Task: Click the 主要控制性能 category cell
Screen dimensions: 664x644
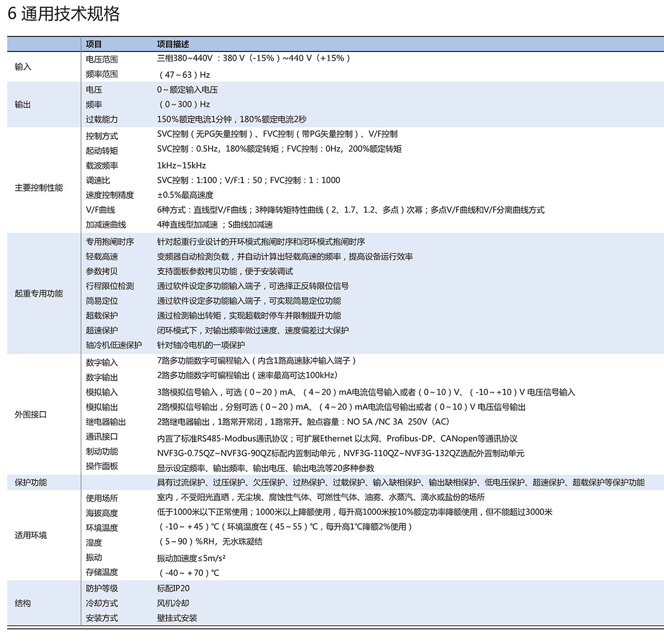Action: 39,188
